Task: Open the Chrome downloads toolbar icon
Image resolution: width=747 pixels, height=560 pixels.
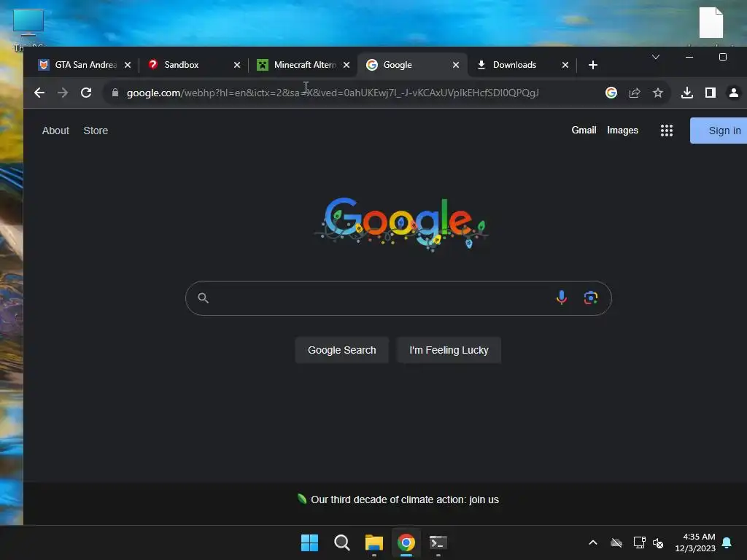Action: 687,93
